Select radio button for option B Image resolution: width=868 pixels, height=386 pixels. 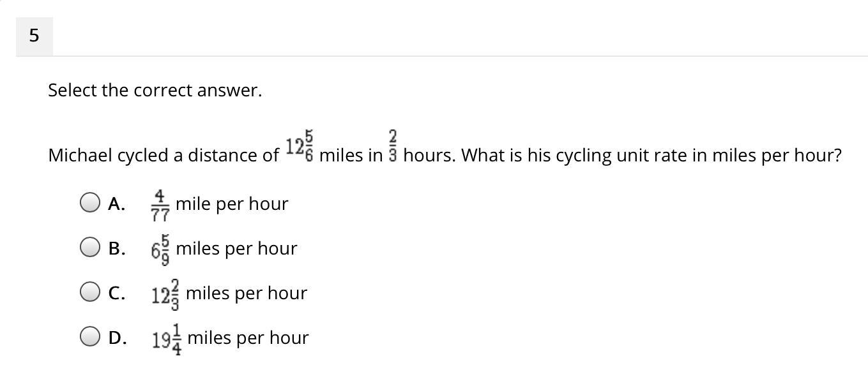point(90,248)
